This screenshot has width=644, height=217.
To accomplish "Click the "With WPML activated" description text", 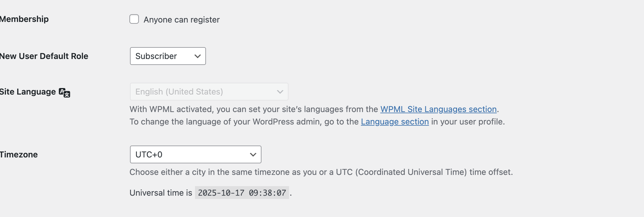I will click(x=254, y=109).
